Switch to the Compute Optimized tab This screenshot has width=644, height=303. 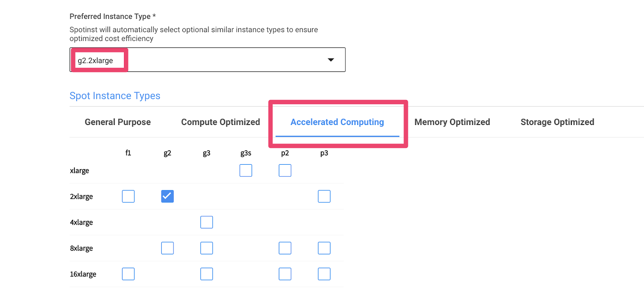(x=221, y=122)
